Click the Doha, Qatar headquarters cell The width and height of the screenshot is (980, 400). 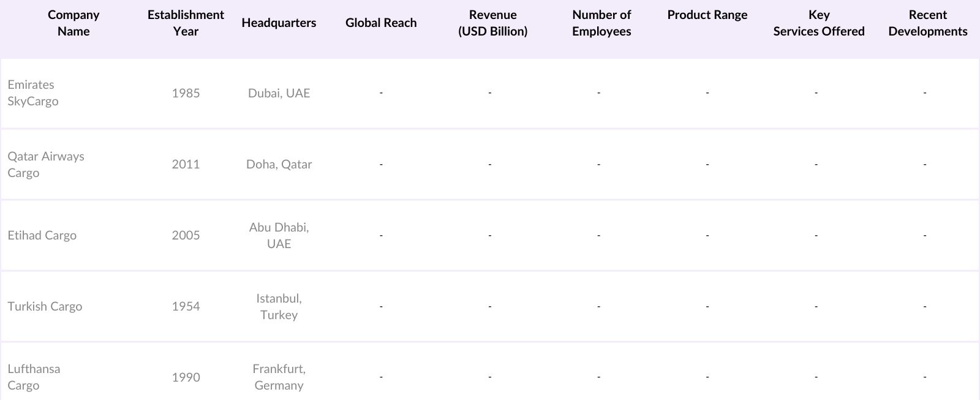tap(279, 164)
